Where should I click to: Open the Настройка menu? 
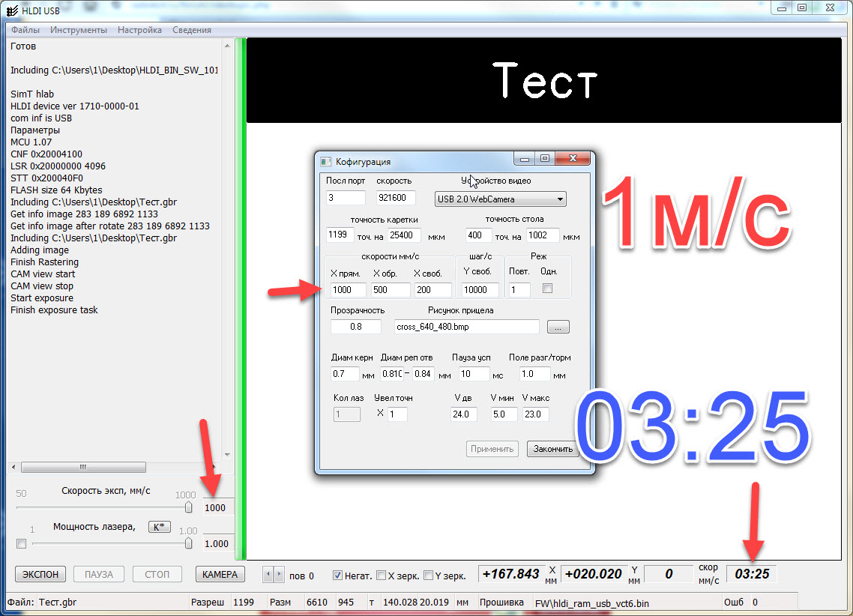(x=139, y=30)
